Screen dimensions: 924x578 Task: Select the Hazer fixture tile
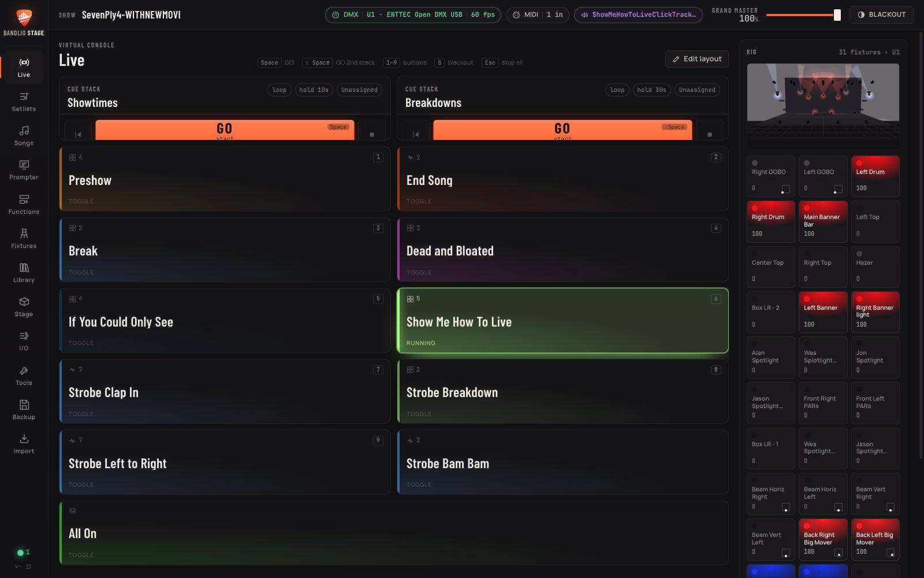coord(875,267)
